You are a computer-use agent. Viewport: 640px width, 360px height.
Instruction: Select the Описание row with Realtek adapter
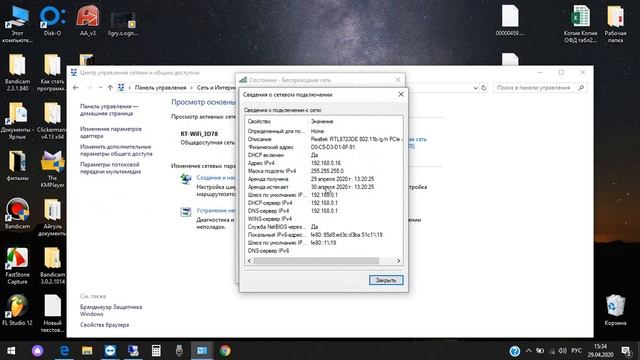click(x=324, y=139)
